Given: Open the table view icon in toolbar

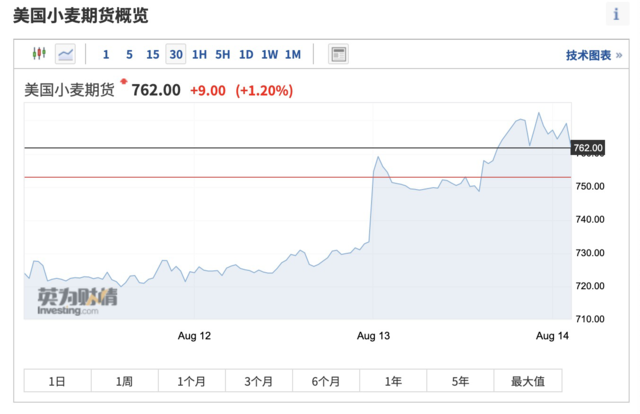Looking at the screenshot, I should [x=338, y=54].
